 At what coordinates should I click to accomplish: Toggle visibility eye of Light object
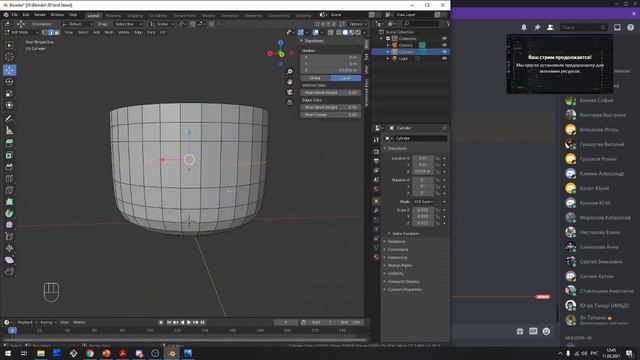point(444,58)
